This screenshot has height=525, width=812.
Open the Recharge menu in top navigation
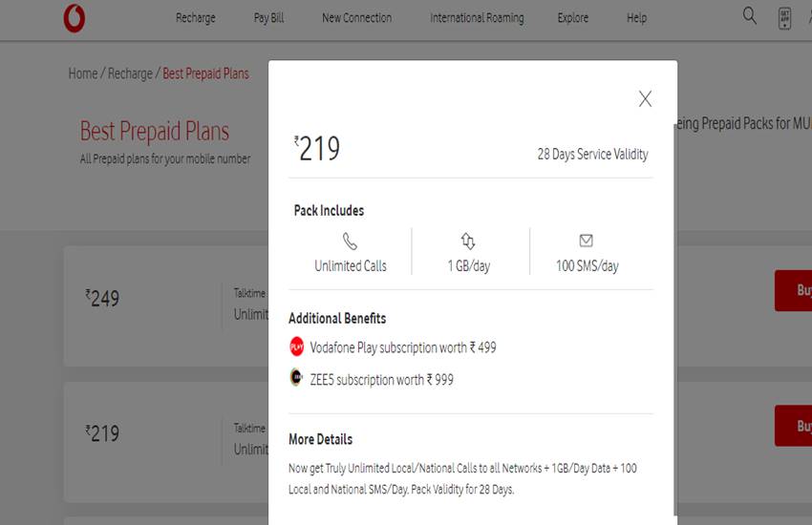click(x=196, y=18)
